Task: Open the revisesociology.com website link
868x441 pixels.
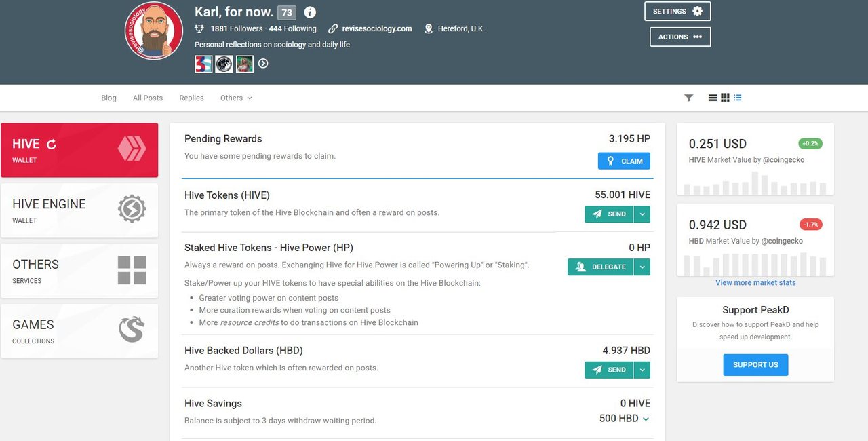Action: [376, 28]
